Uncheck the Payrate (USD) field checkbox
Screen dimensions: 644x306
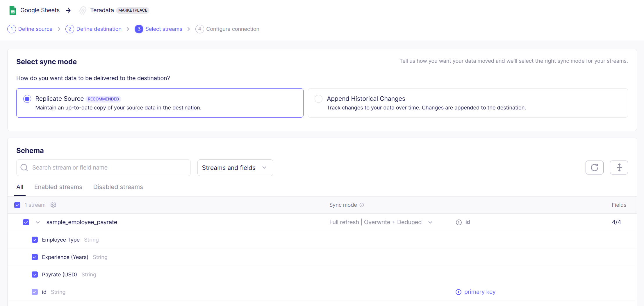(35, 275)
